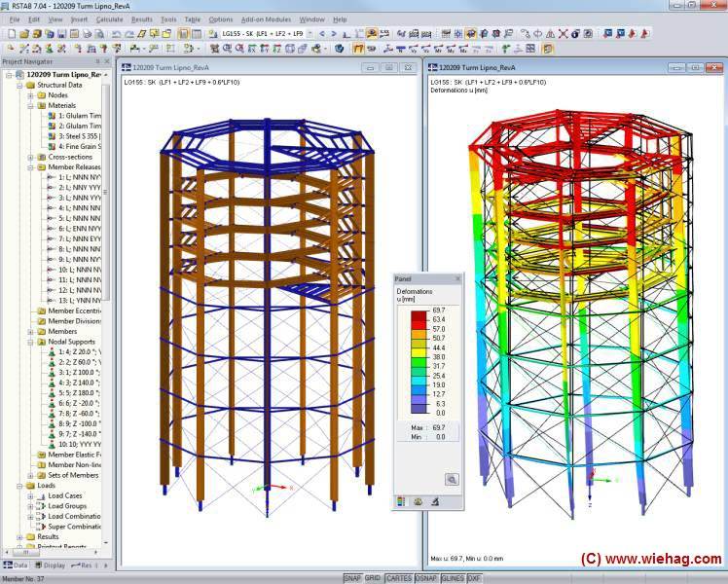Open the load case LG155 dropdown
Image resolution: width=728 pixels, height=584 pixels.
(309, 33)
